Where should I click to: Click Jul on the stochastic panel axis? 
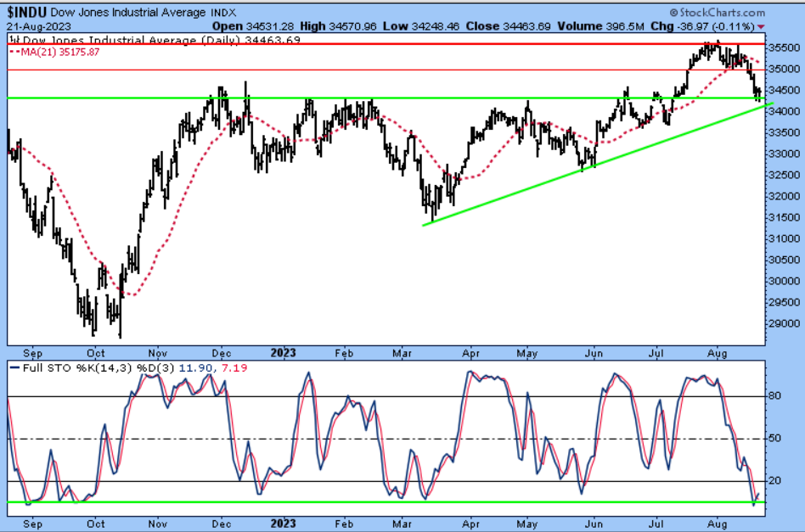[x=656, y=524]
